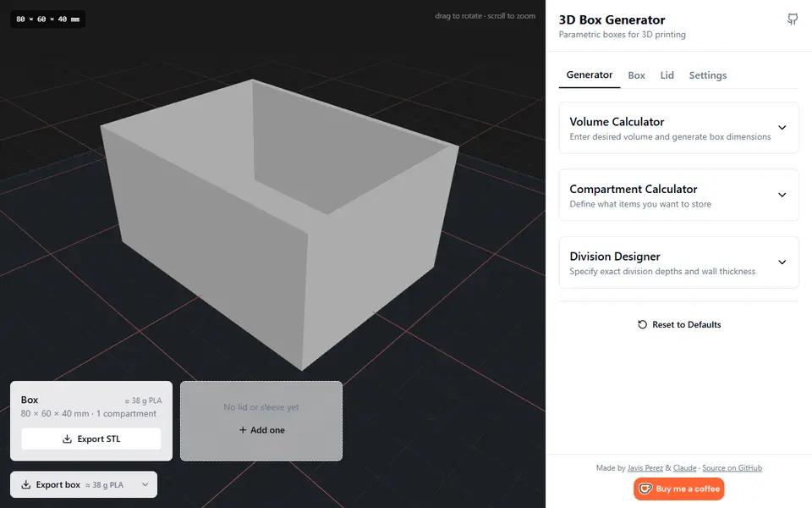This screenshot has height=508, width=812.
Task: Click Reset to Defaults text
Action: coord(686,324)
